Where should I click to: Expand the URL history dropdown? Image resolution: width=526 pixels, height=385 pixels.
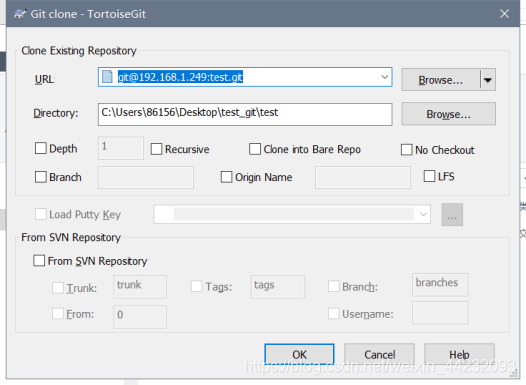385,77
